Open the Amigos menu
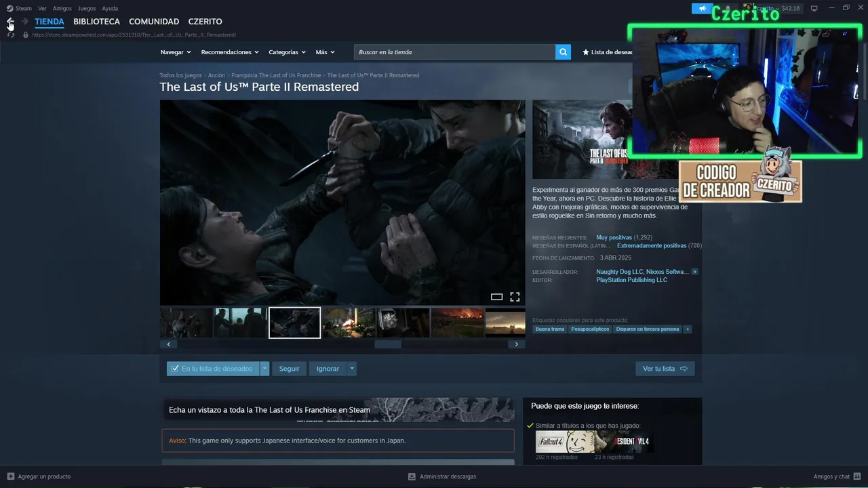 point(62,8)
